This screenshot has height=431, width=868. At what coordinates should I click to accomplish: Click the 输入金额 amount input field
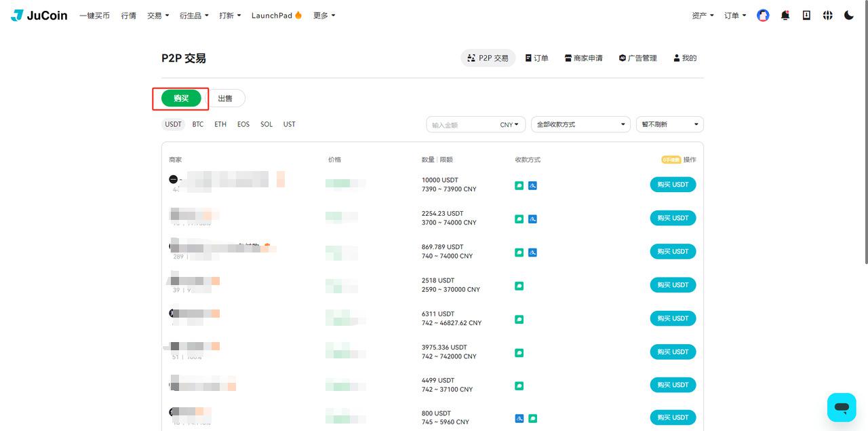(x=462, y=125)
